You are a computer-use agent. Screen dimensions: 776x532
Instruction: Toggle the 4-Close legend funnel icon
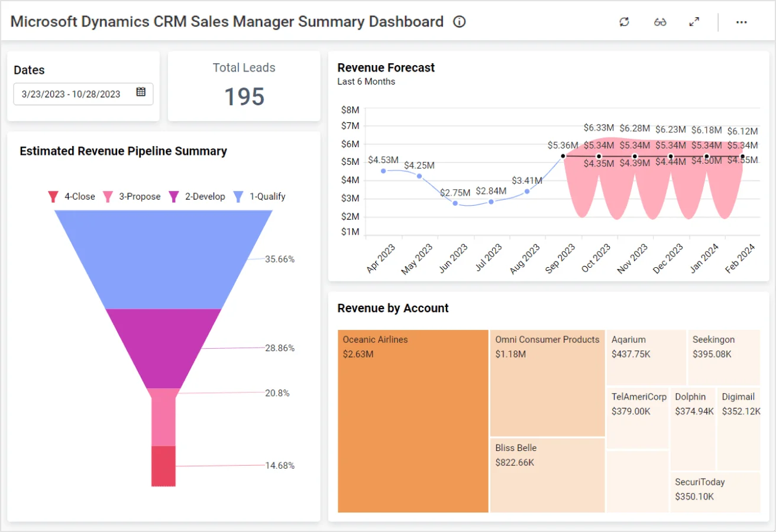(x=53, y=197)
